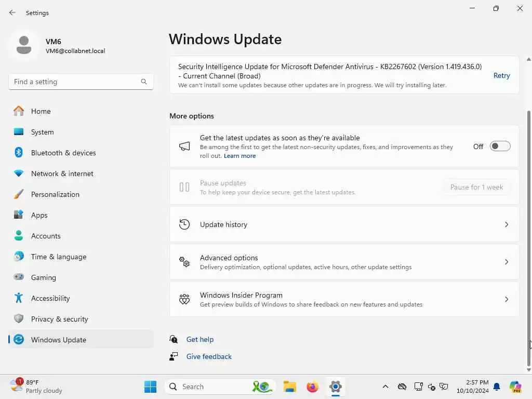Select Home in the settings sidebar
532x399 pixels.
tap(81, 111)
